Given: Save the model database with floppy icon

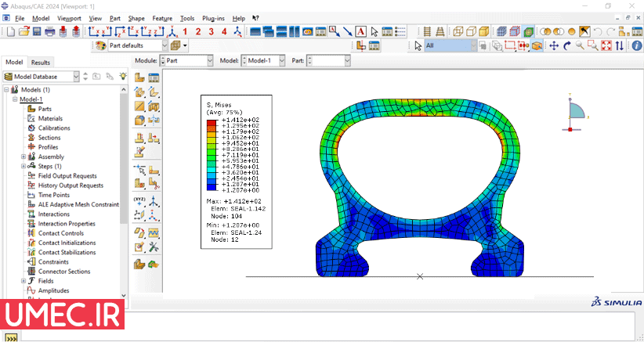Looking at the screenshot, I should coord(37,31).
